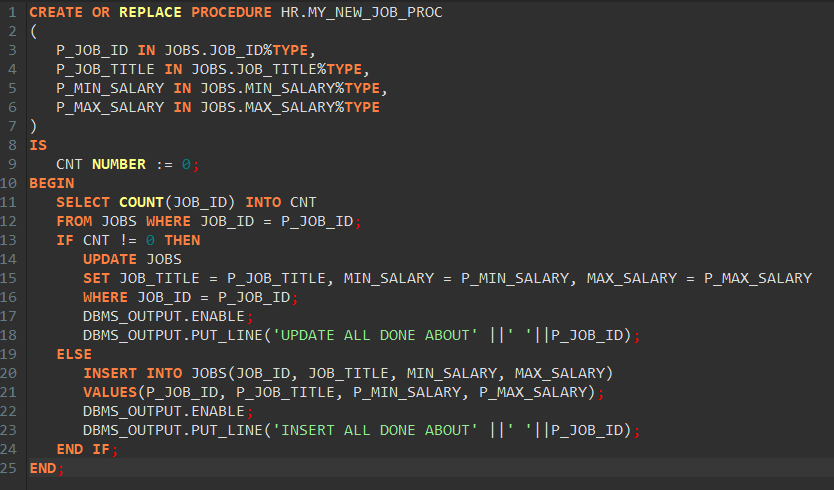
Task: Click the P_MAX_SALARY parameter on line 6
Action: [x=110, y=107]
